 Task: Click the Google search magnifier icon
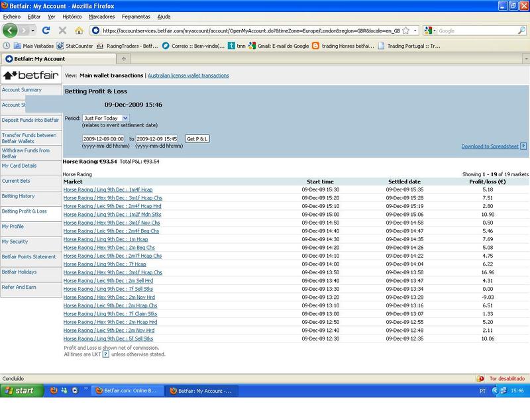click(x=521, y=30)
